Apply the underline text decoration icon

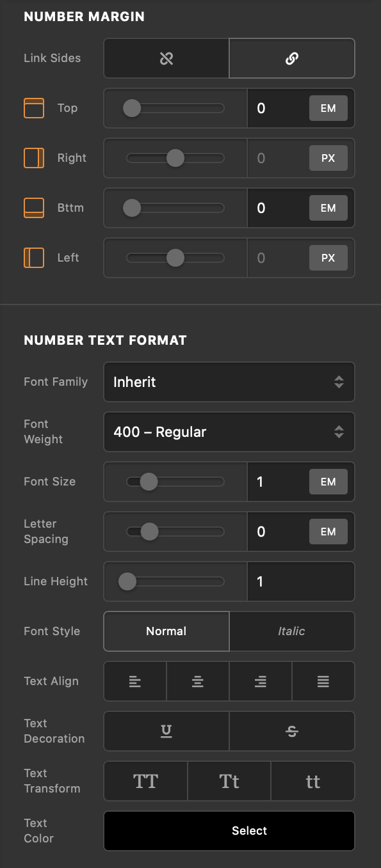click(x=166, y=731)
